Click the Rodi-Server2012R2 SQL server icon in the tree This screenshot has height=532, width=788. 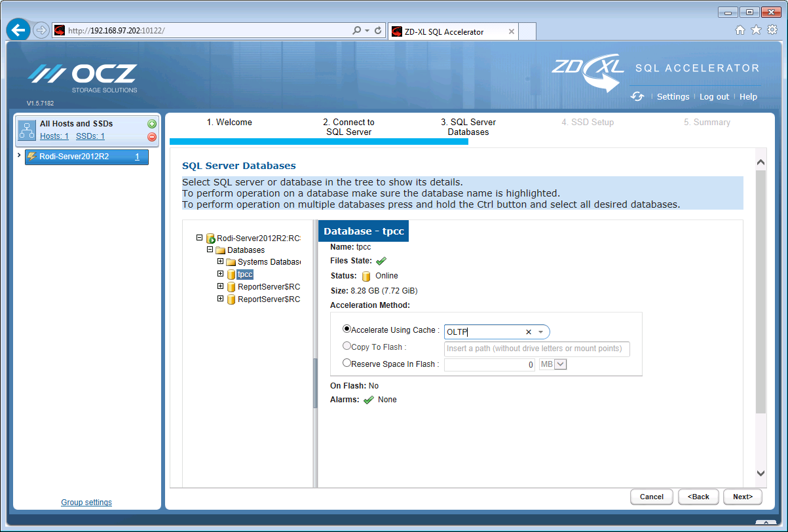point(211,238)
